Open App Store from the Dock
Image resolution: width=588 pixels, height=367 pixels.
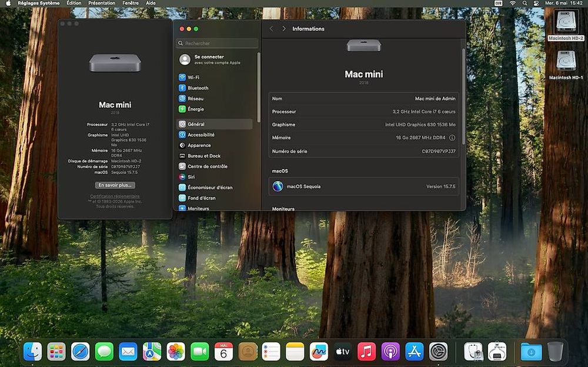415,352
